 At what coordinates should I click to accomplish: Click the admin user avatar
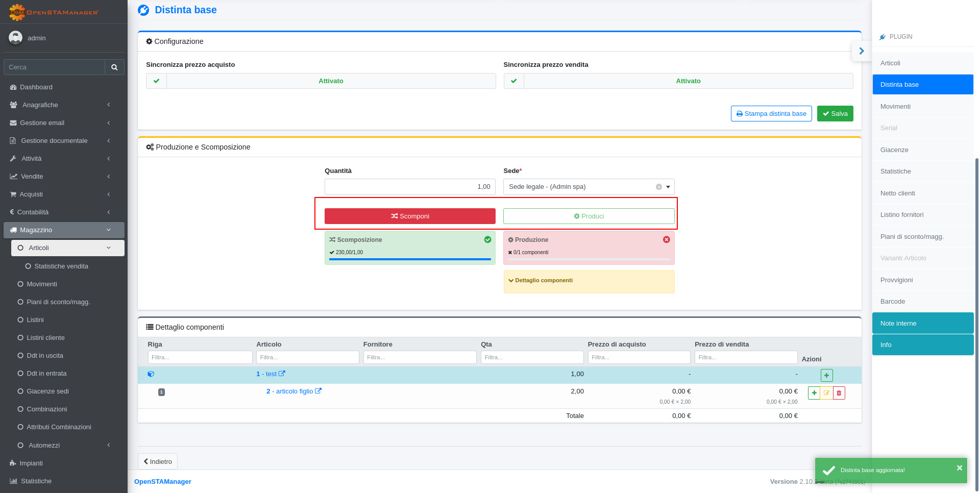point(16,38)
